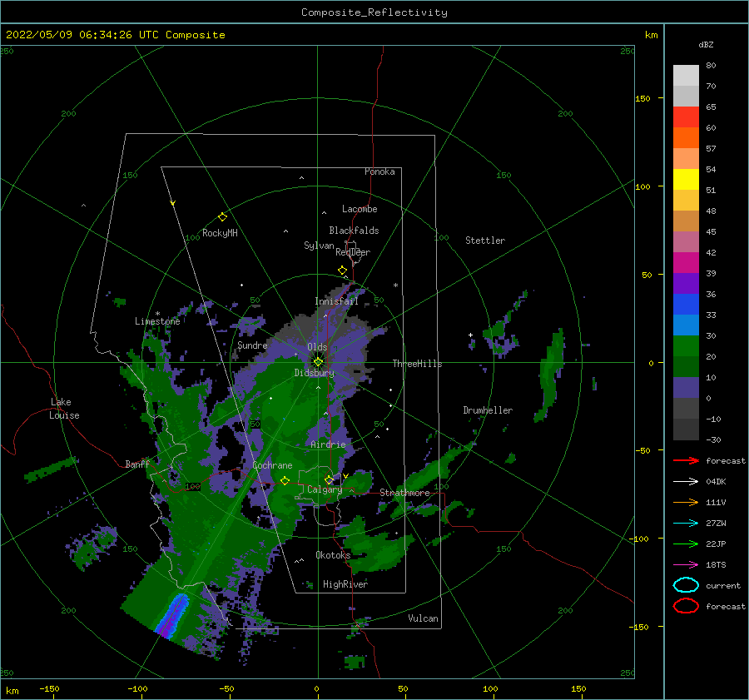
Task: Click yellow diamond marker above Calgary label
Action: [x=329, y=479]
